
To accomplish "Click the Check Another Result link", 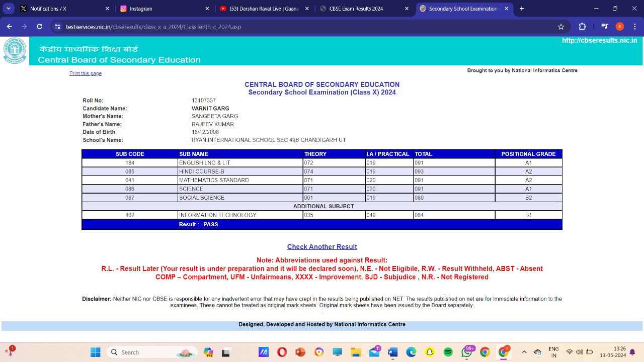I will (x=322, y=247).
